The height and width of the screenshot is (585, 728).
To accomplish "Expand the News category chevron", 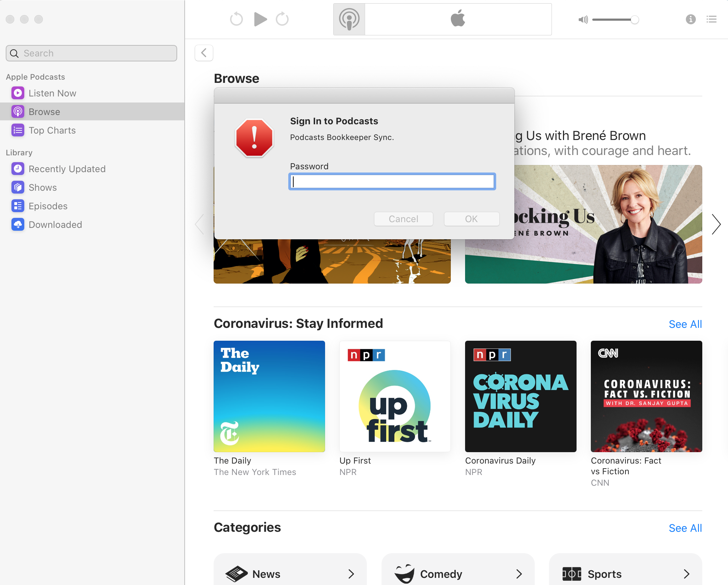I will [x=351, y=574].
